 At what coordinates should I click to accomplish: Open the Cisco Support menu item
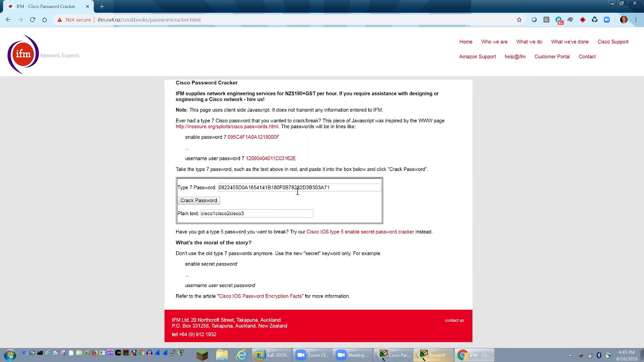tap(613, 42)
